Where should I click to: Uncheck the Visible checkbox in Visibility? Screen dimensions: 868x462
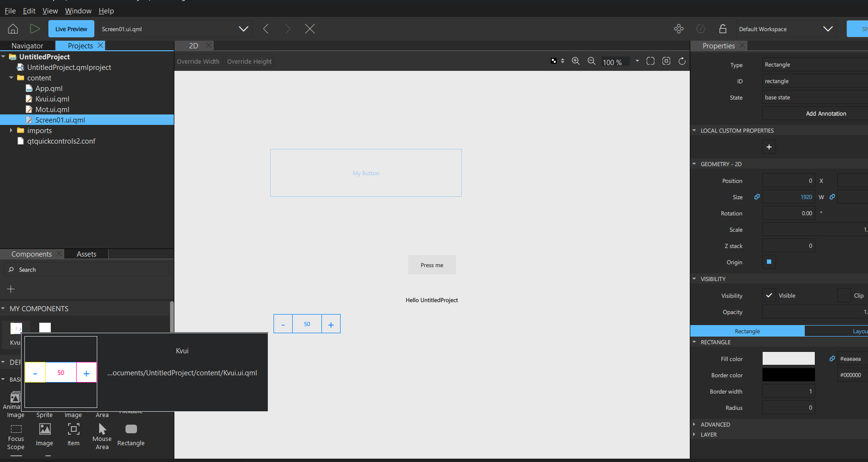point(768,295)
